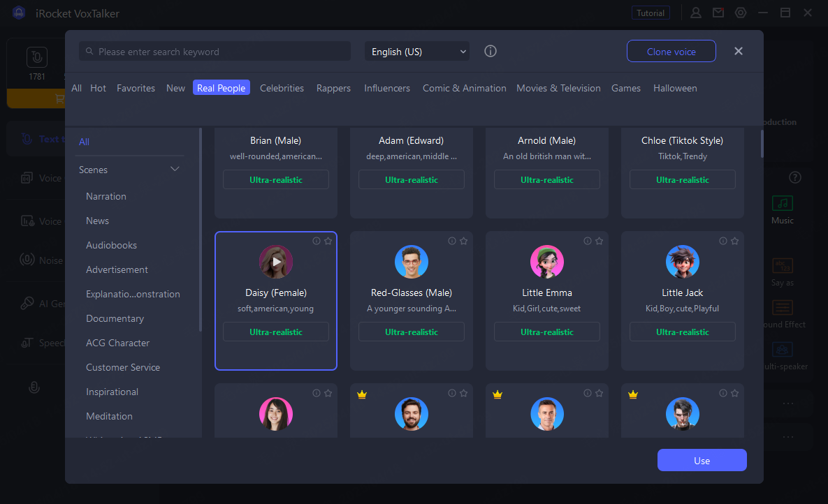The image size is (828, 504).
Task: Open info icon on Red-Glasses (Male) card
Action: (452, 242)
